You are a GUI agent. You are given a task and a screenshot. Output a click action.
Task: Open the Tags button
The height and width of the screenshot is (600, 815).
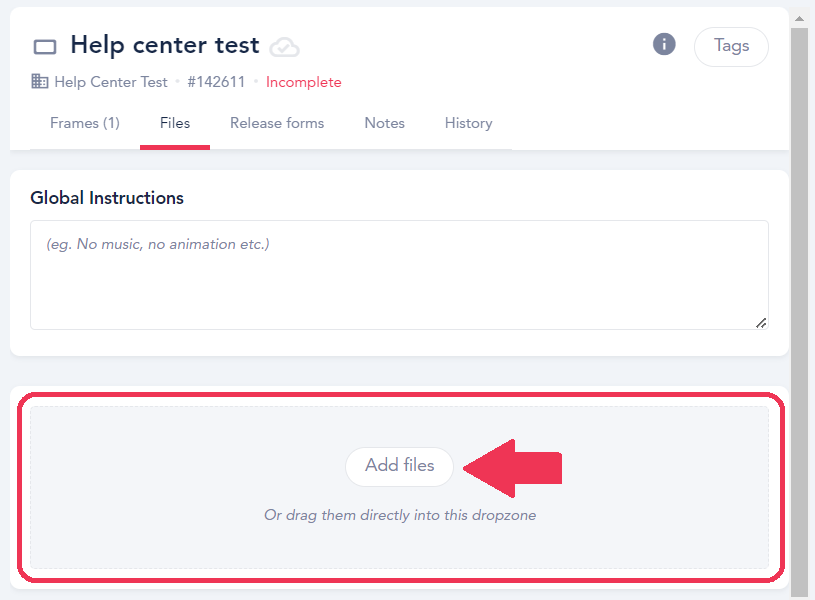(731, 46)
